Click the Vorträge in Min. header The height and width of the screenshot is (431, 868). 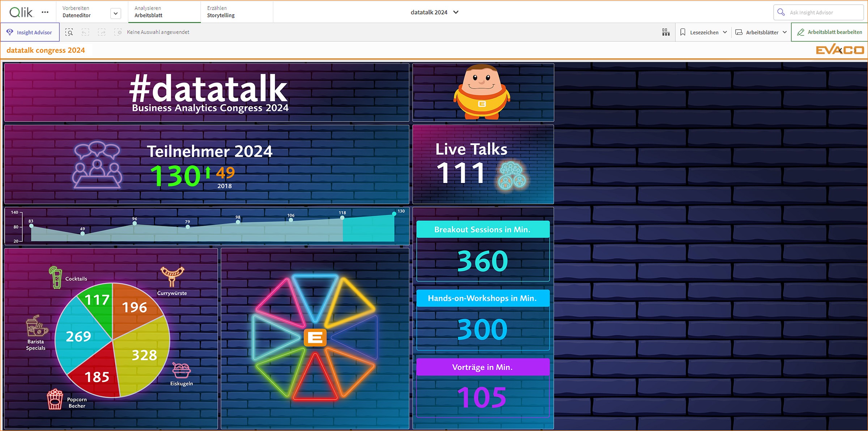tap(483, 367)
